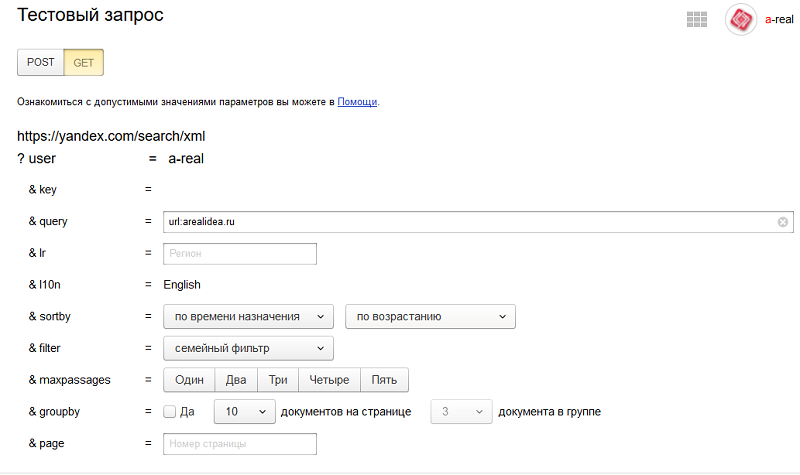The height and width of the screenshot is (475, 800).
Task: Open the 'по времени назначения' sortby dropdown
Action: point(248,316)
